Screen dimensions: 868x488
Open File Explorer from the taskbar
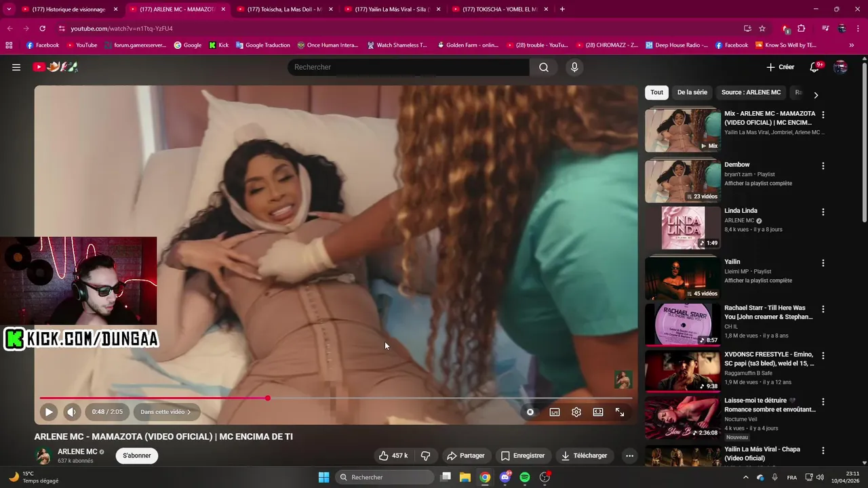click(465, 477)
